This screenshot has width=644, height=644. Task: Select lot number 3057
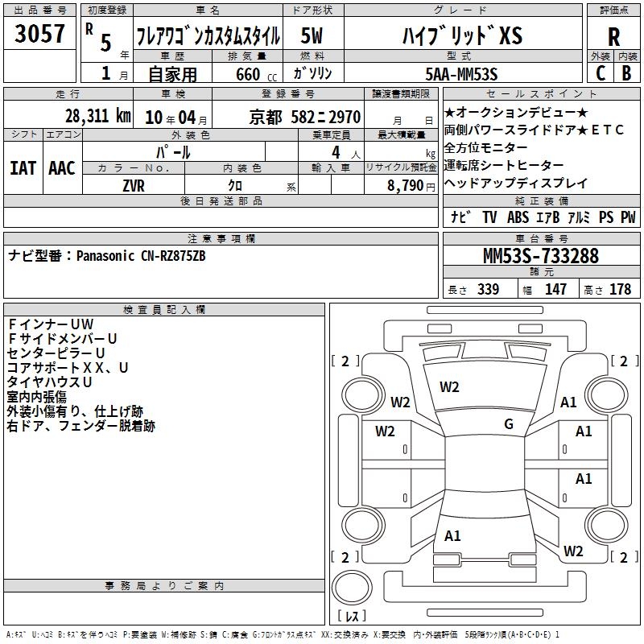(40, 35)
